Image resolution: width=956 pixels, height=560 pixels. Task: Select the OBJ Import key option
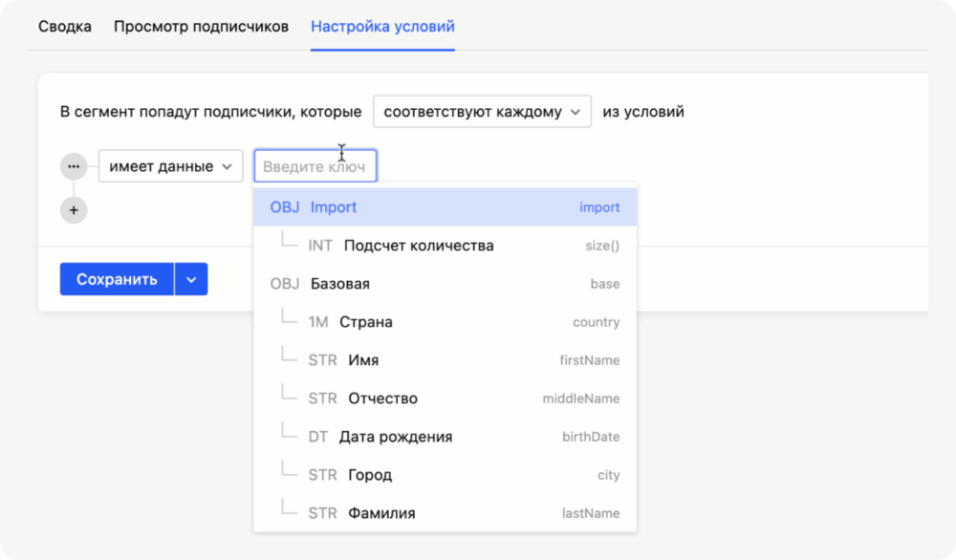click(x=445, y=207)
